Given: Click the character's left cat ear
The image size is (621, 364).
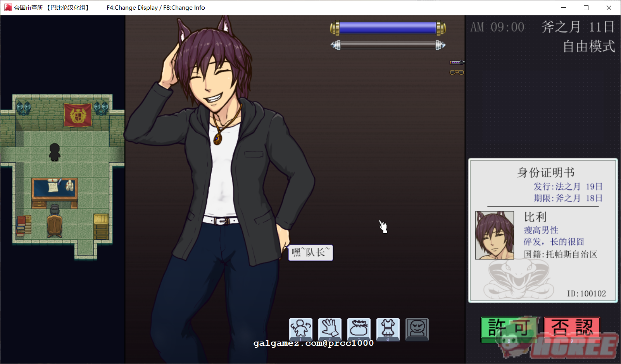Looking at the screenshot, I should pos(184,30).
